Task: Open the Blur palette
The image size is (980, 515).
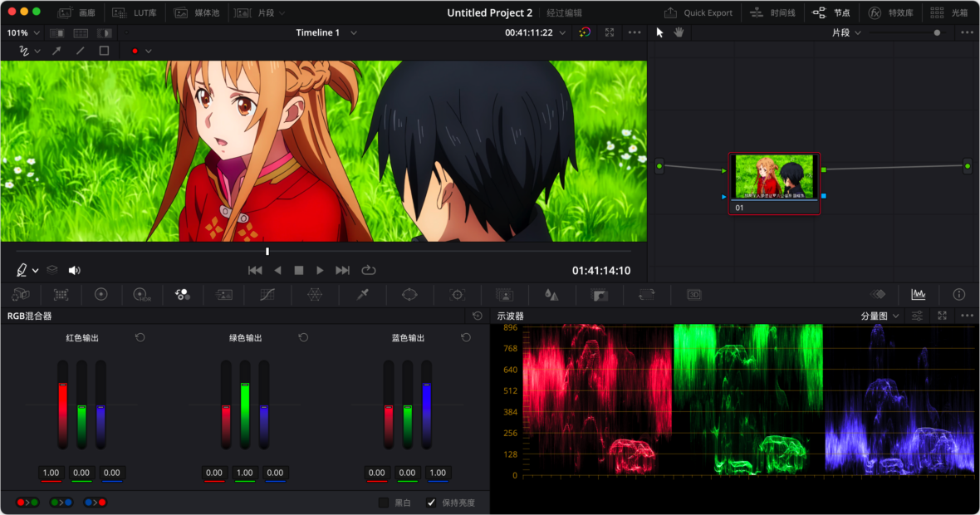Action: [551, 295]
